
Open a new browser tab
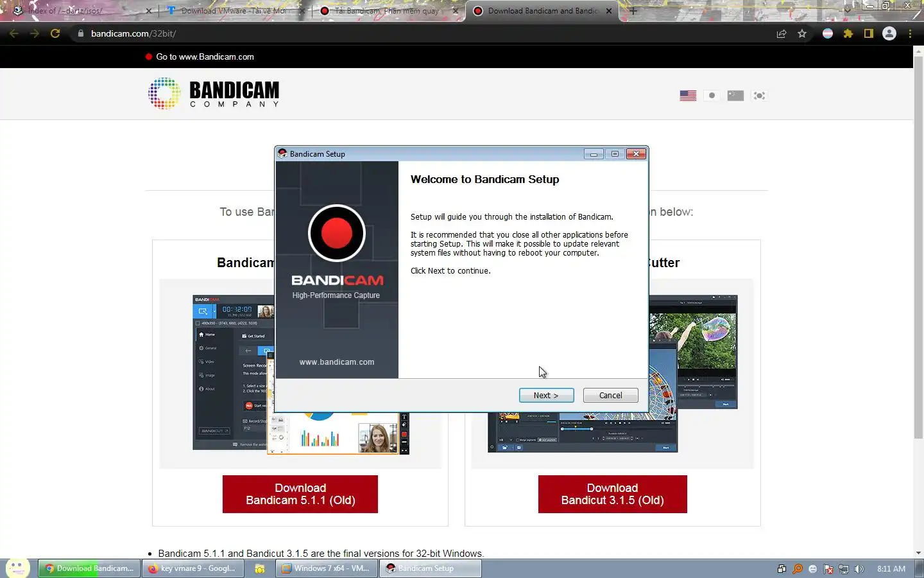coord(633,11)
